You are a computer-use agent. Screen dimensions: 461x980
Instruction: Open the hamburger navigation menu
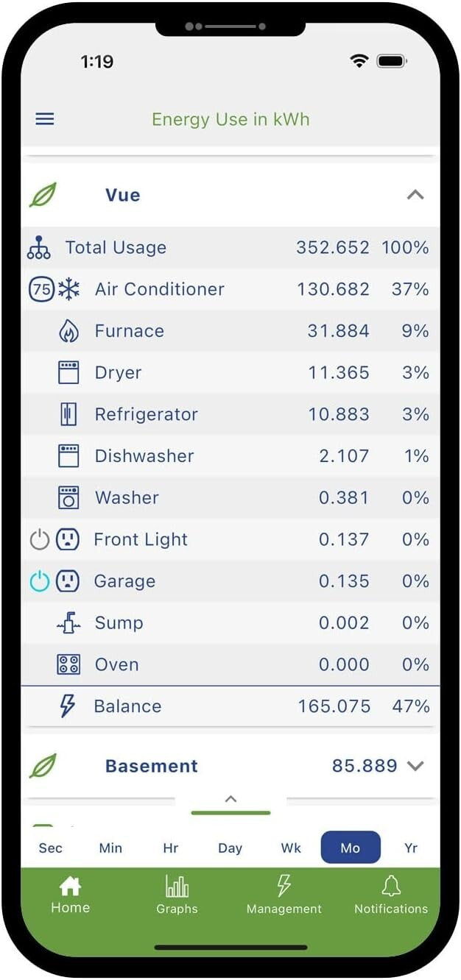[x=44, y=118]
